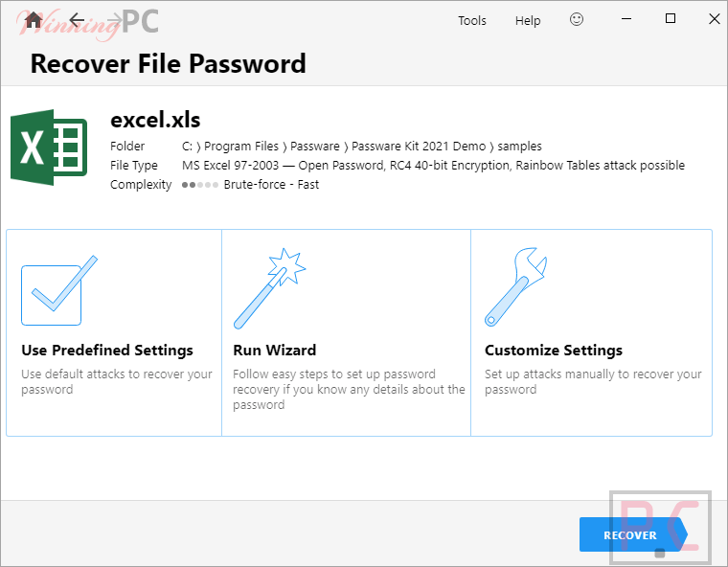Click the checkmark Predefined Settings icon

[x=59, y=290]
